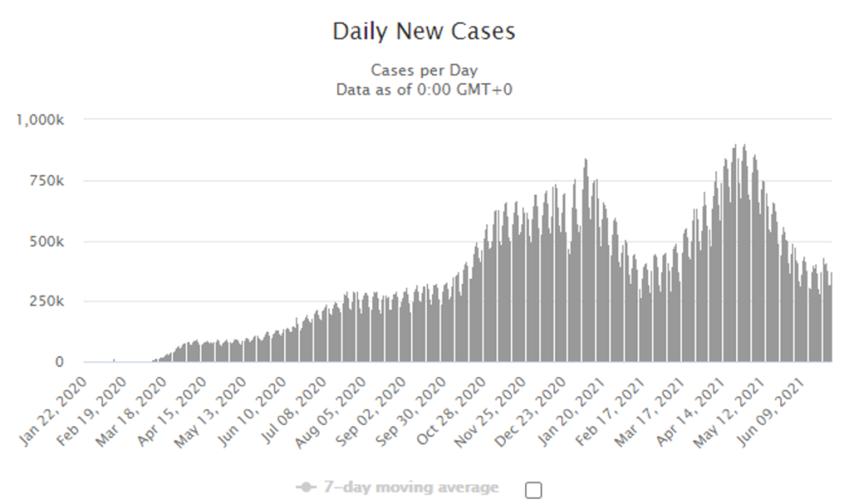This screenshot has height=504, width=859.
Task: Click the Jan 22, 2020 axis date label
Action: pyautogui.click(x=53, y=410)
